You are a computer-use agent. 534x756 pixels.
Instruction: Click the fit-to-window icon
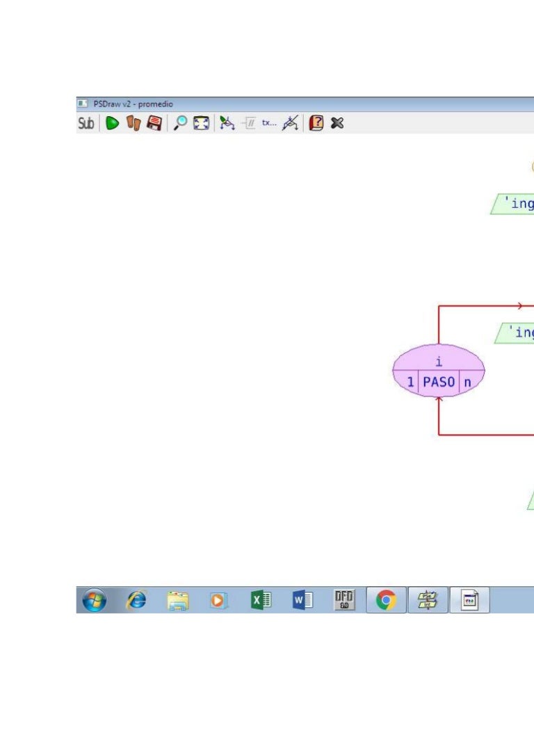click(x=201, y=123)
